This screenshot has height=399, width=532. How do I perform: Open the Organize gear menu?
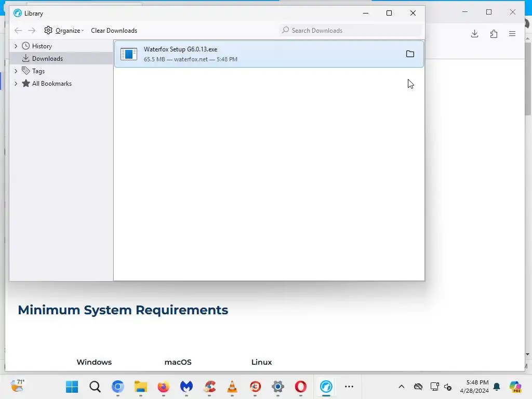point(64,31)
